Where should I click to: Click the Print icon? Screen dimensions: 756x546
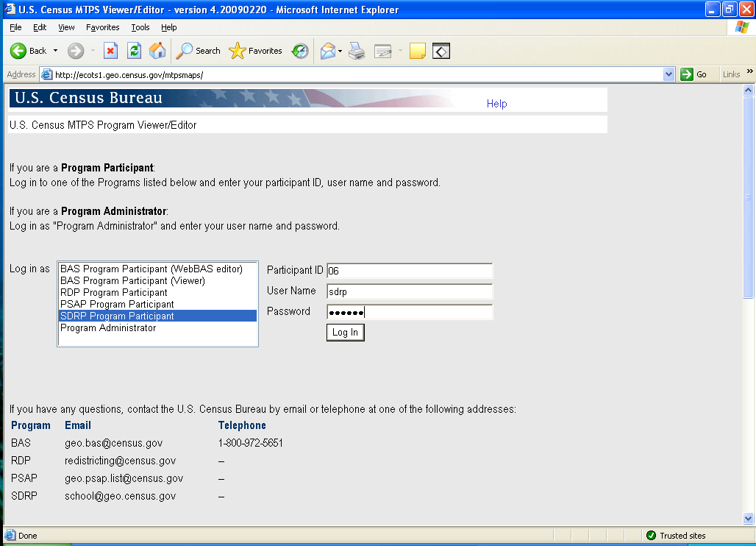tap(357, 51)
